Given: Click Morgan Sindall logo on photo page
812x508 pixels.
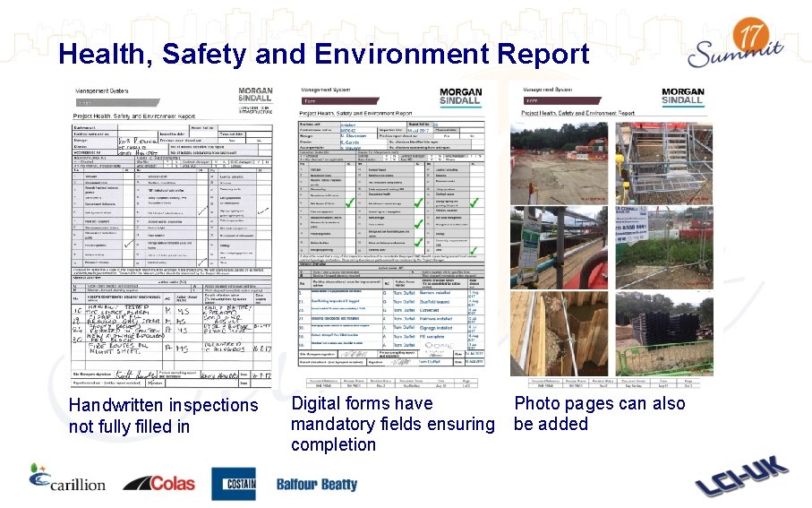Looking at the screenshot, I should point(682,96).
